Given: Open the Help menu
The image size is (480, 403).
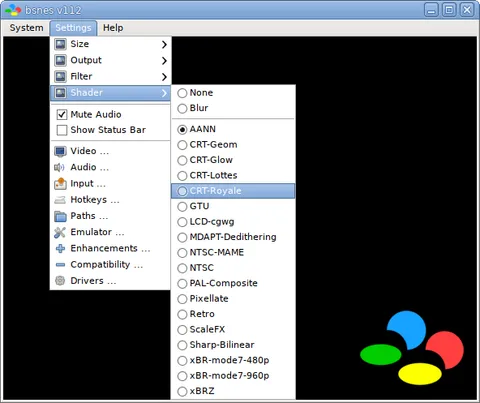Looking at the screenshot, I should click(113, 28).
